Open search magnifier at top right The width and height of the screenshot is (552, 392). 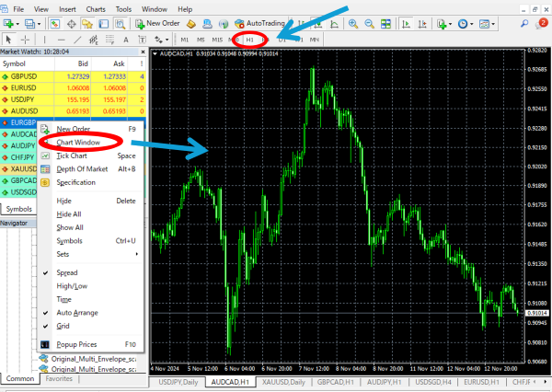[524, 24]
